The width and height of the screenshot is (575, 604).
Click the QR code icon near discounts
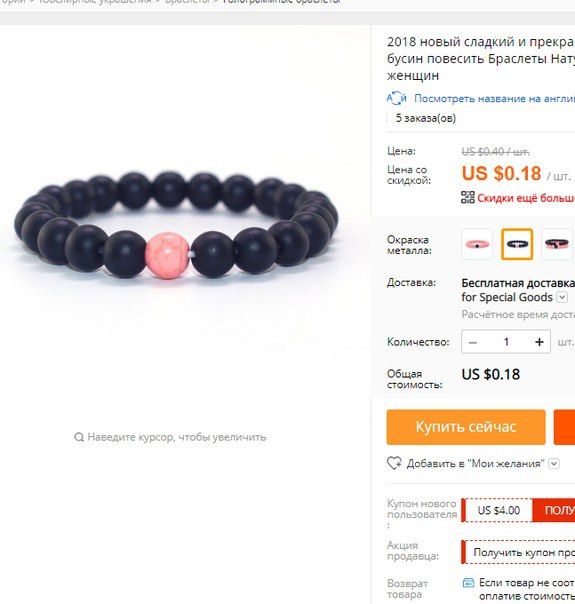click(468, 198)
